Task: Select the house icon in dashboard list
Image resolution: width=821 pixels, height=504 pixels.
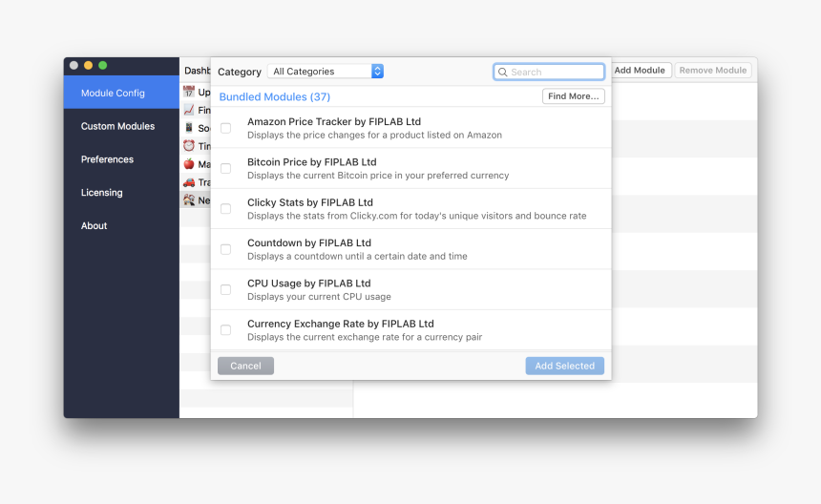Action: (189, 200)
